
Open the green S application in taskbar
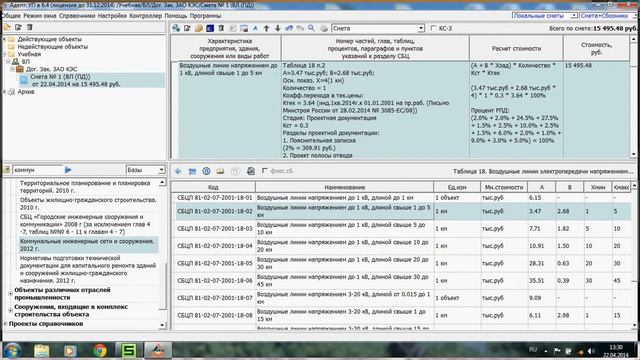[x=129, y=351]
